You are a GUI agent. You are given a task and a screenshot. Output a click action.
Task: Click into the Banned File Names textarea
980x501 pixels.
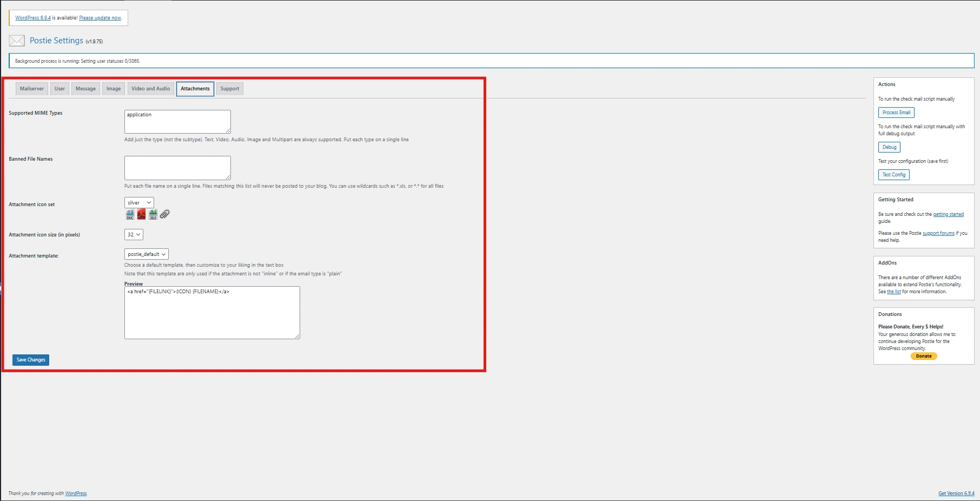coord(177,168)
